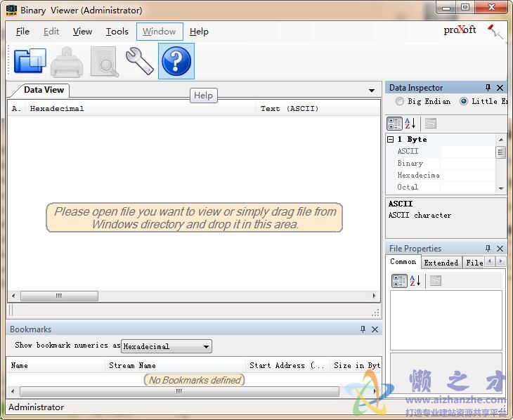Click the Size in Bytes column header

[x=356, y=365]
